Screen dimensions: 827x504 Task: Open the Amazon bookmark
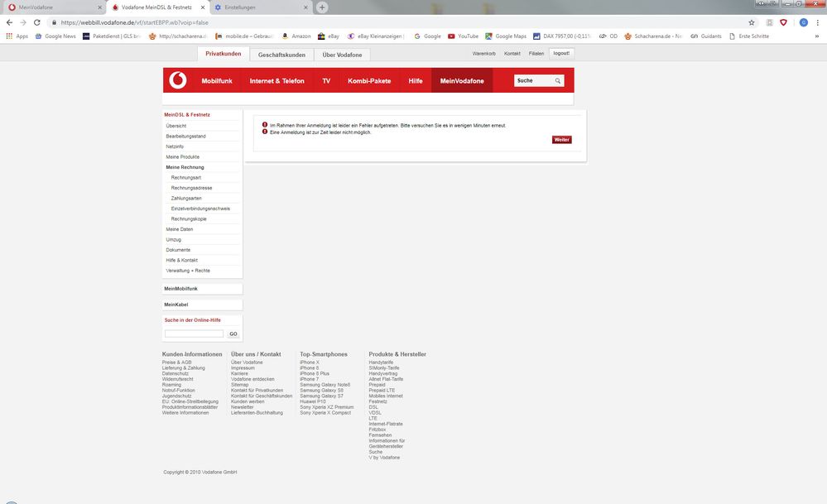(x=296, y=36)
